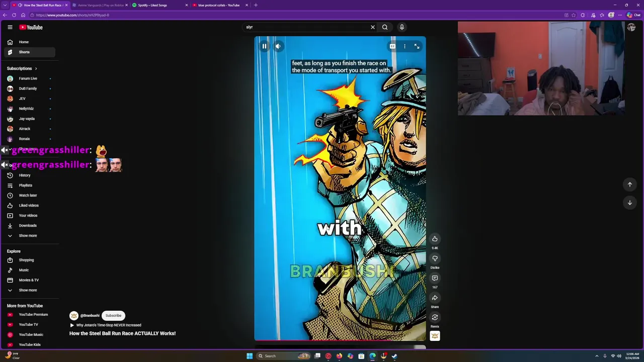Click the browser address bar URL
The width and height of the screenshot is (644, 362).
pos(72,15)
